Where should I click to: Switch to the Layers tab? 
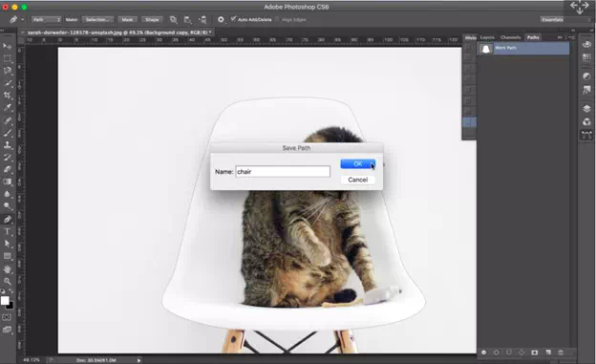[487, 37]
